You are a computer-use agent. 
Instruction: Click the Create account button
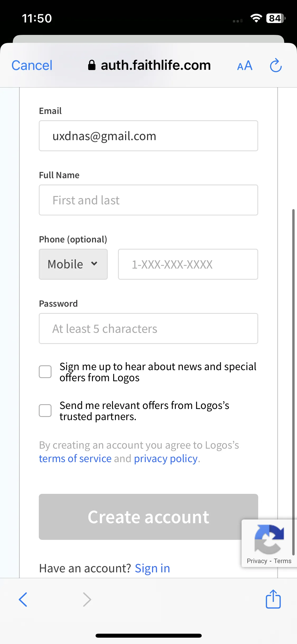[148, 517]
